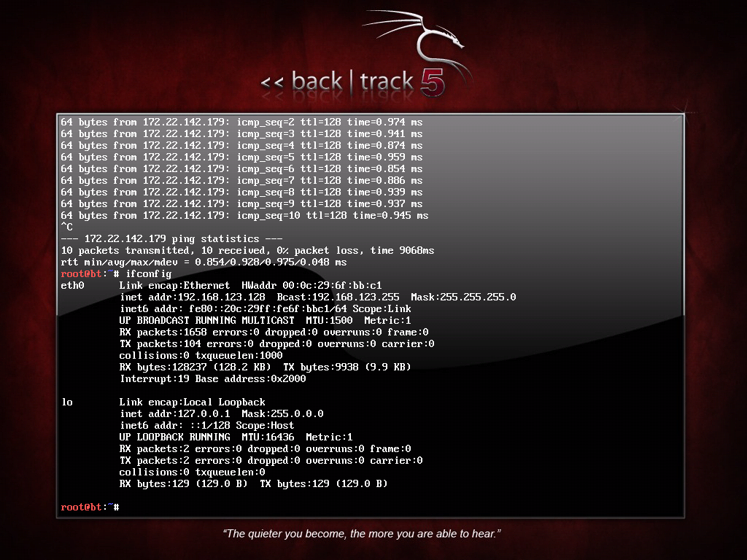Click the ^C interrupt line
Screen dimensions: 747x560
pyautogui.click(x=66, y=227)
